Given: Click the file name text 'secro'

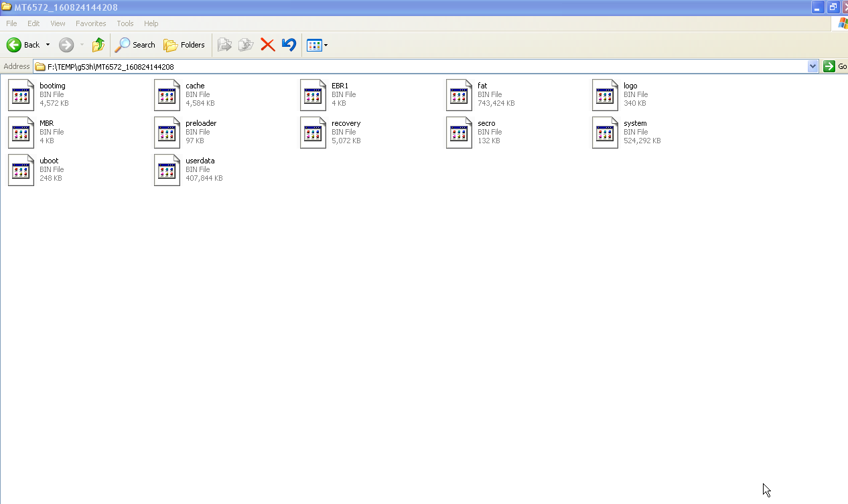Looking at the screenshot, I should pyautogui.click(x=486, y=123).
